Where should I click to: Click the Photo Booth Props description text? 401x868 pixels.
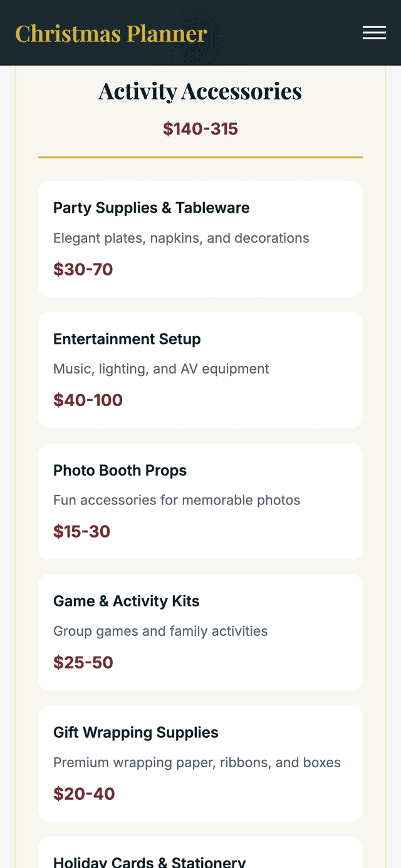[x=177, y=500]
